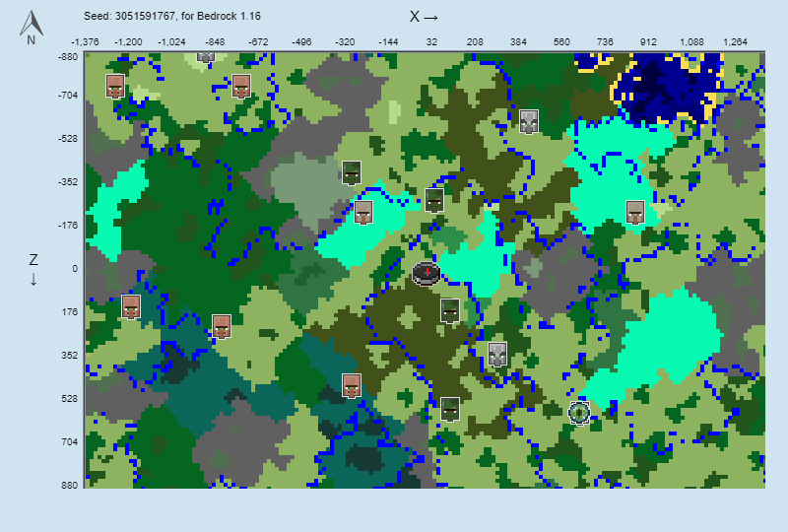The image size is (788, 532).
Task: Click the seed text 'Seed: 3051591767, for Bedrock 1.16'
Action: pyautogui.click(x=172, y=16)
